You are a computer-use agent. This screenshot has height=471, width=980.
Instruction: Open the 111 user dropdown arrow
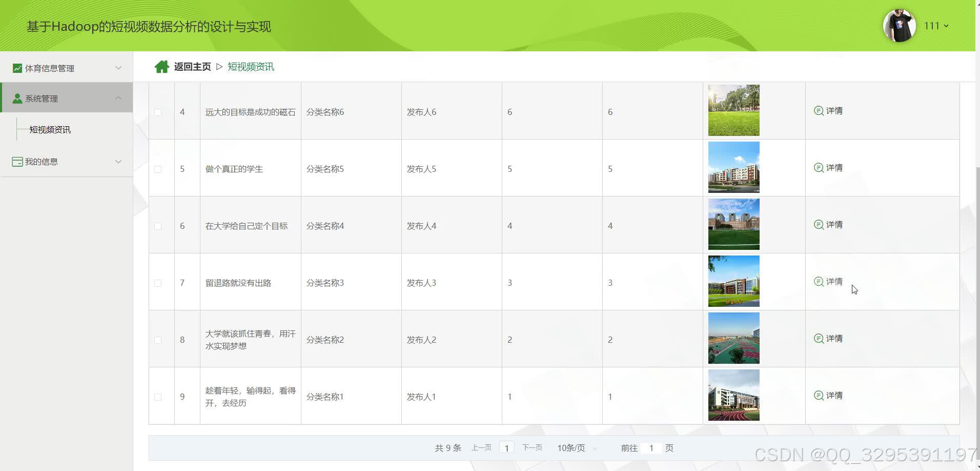[946, 26]
